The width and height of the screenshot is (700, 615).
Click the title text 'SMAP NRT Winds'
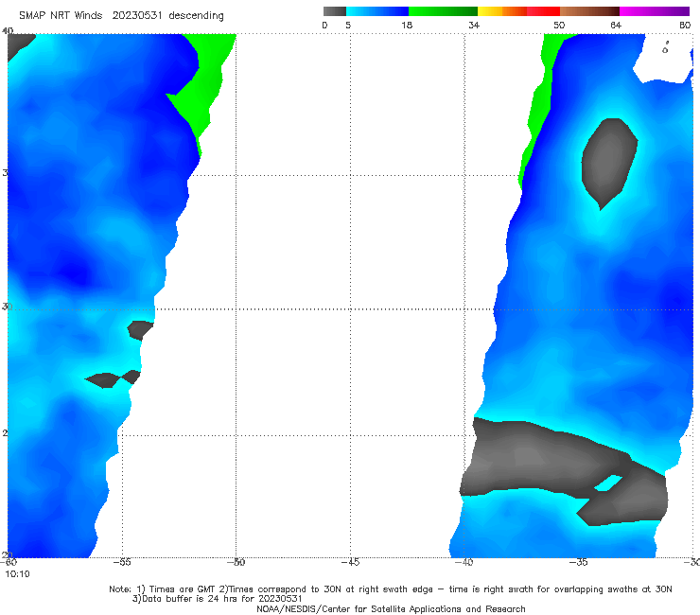pos(61,15)
